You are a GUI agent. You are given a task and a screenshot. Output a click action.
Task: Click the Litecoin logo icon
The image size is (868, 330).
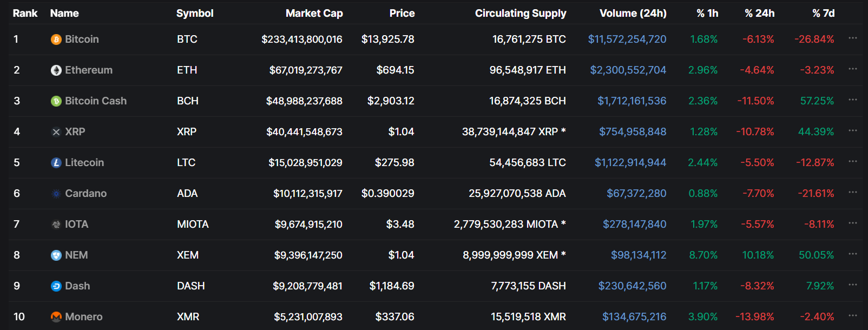coord(56,163)
